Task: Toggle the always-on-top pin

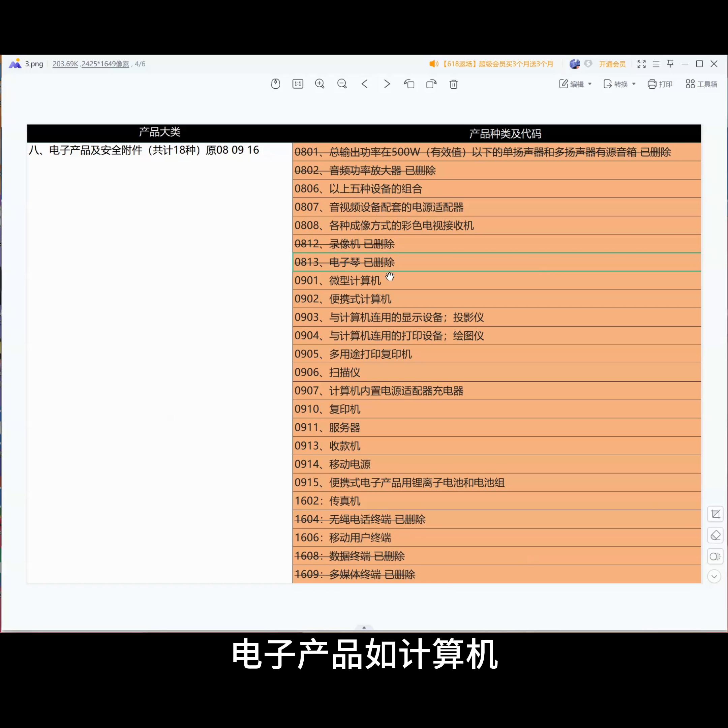Action: [671, 64]
